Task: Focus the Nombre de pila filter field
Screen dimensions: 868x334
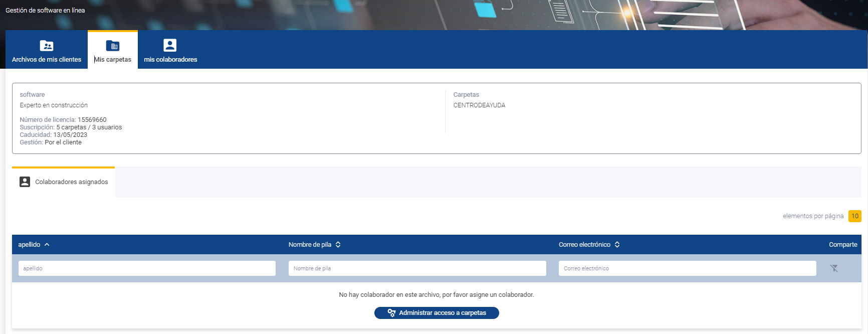Action: click(x=417, y=268)
